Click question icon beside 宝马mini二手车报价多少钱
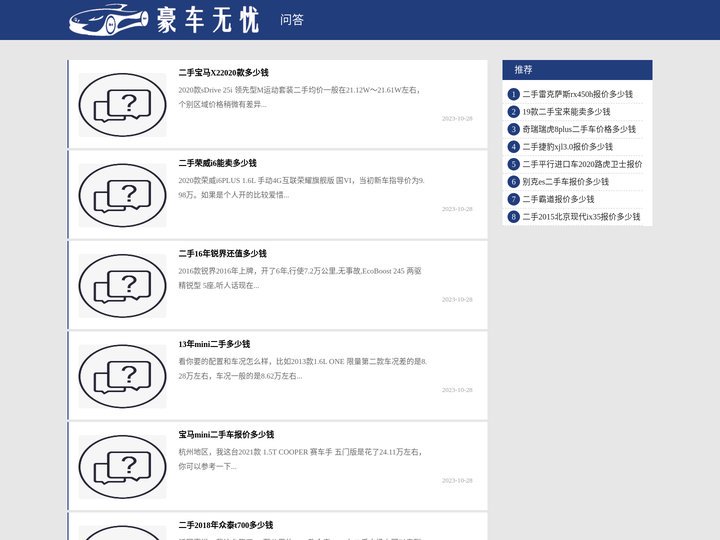The width and height of the screenshot is (720, 540). click(123, 467)
